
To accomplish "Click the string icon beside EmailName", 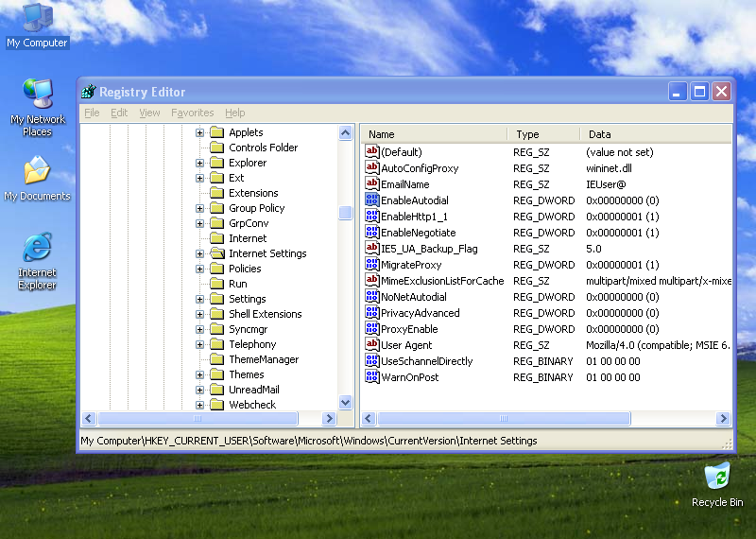I will click(371, 183).
